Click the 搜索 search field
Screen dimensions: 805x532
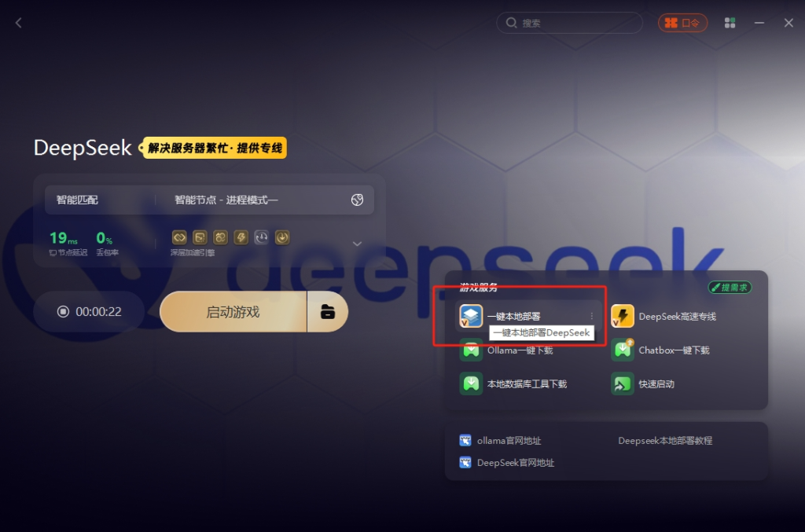569,23
